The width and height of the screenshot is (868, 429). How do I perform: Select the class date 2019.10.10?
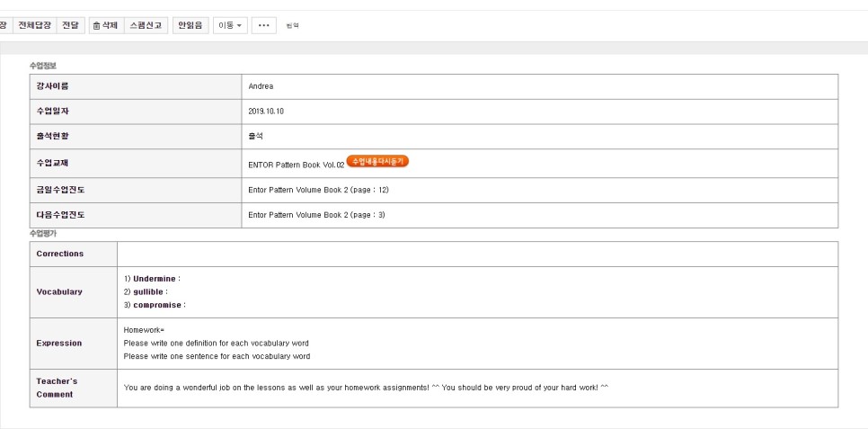266,112
